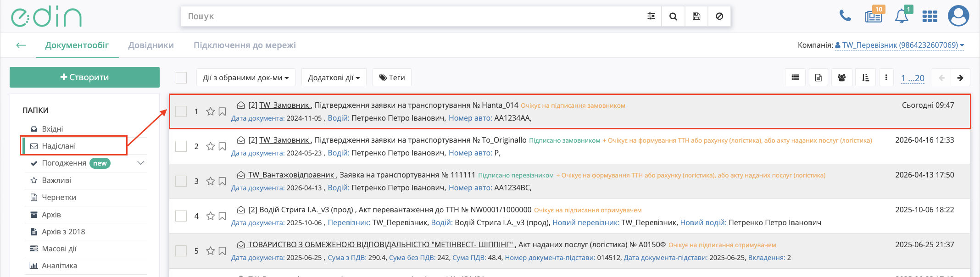Image resolution: width=980 pixels, height=277 pixels.
Task: Tick the select-all documents checkbox
Action: [x=181, y=78]
